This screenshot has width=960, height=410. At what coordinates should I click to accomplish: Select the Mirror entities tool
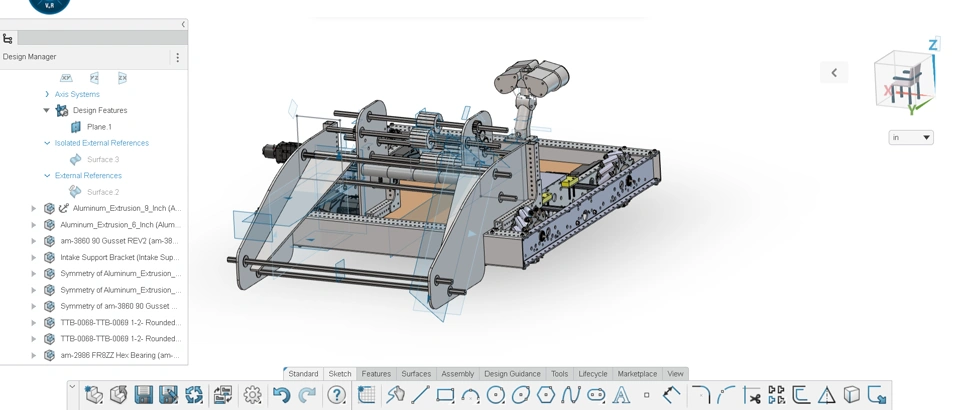(x=776, y=395)
